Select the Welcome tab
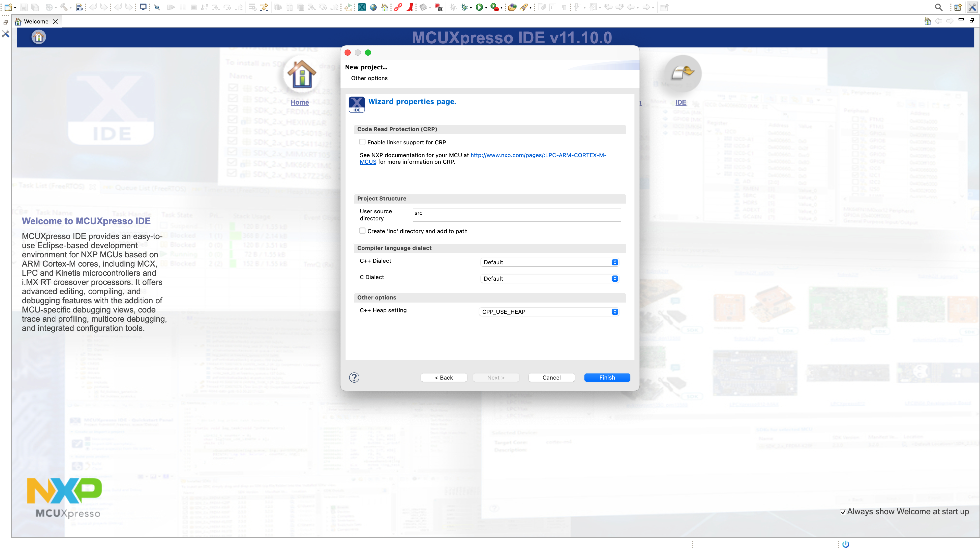The image size is (980, 551). [36, 22]
